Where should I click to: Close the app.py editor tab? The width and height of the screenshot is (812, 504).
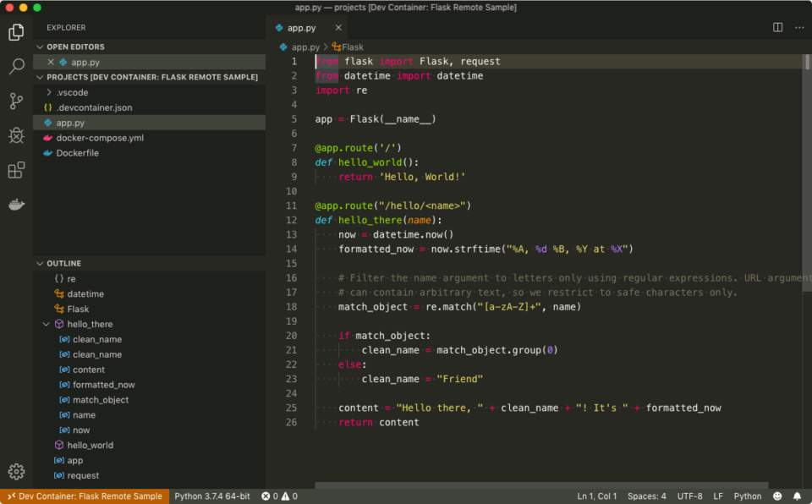point(338,28)
